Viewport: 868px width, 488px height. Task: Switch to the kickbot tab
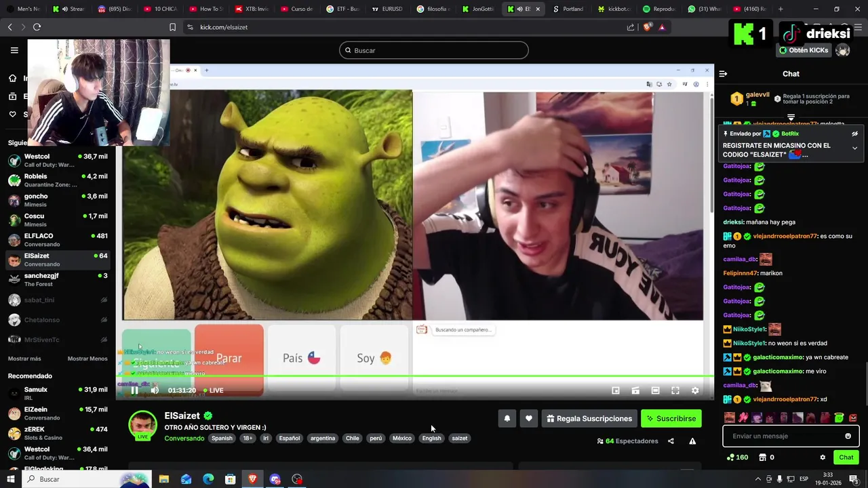[x=614, y=9]
